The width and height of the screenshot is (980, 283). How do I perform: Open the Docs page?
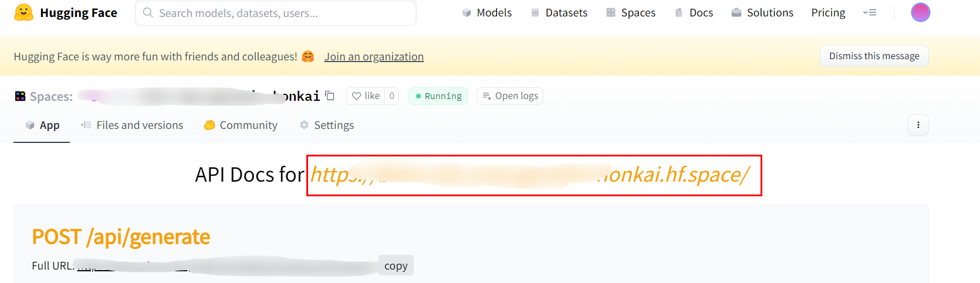694,13
